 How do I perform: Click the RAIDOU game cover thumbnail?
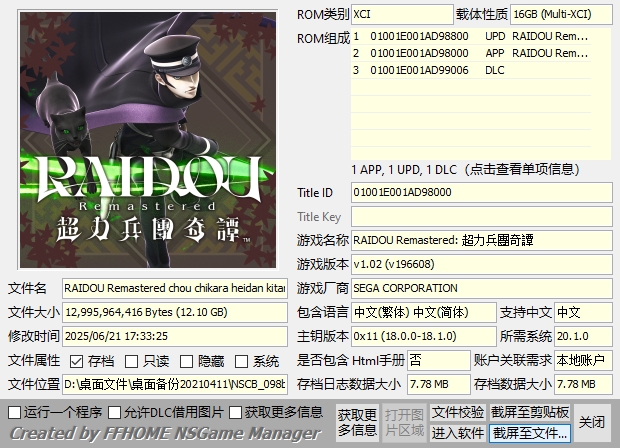[148, 140]
